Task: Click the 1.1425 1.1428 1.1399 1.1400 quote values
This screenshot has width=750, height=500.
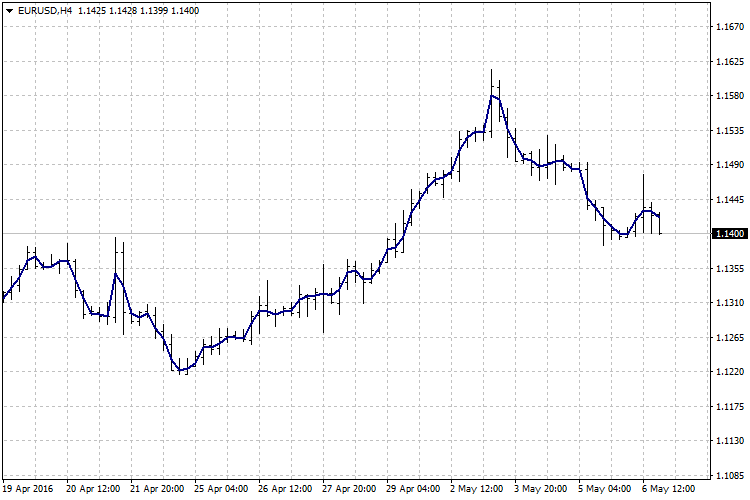Action: pyautogui.click(x=138, y=11)
